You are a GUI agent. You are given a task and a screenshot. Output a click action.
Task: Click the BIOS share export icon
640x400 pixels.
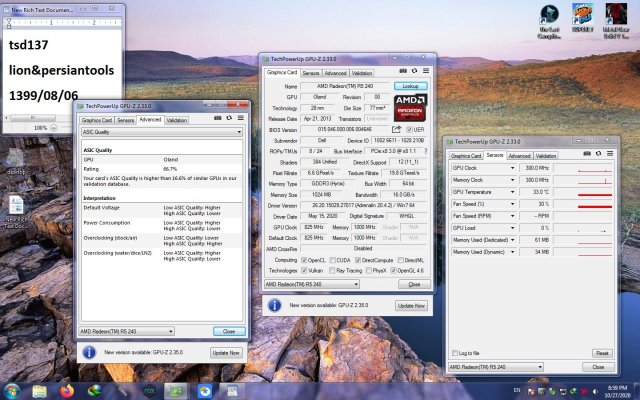(396, 129)
